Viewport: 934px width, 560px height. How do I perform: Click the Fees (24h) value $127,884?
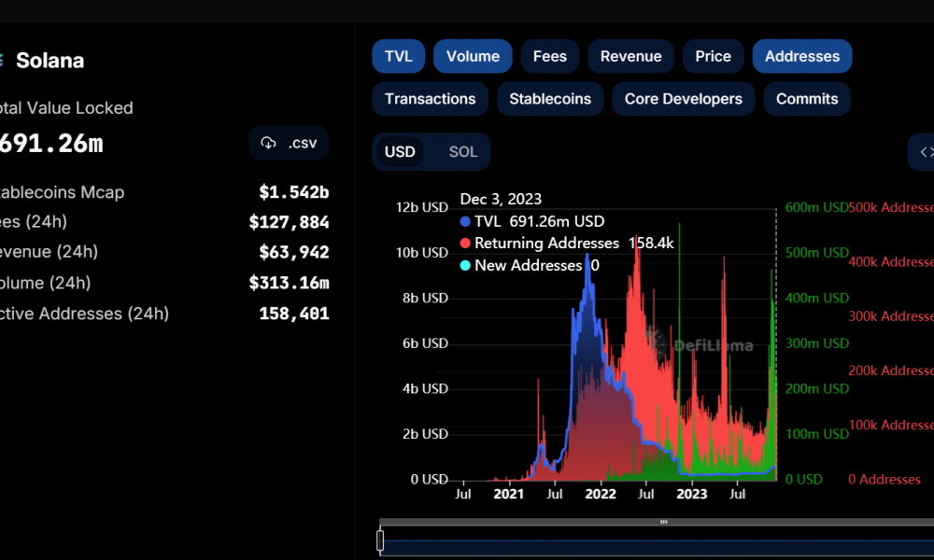pos(289,222)
